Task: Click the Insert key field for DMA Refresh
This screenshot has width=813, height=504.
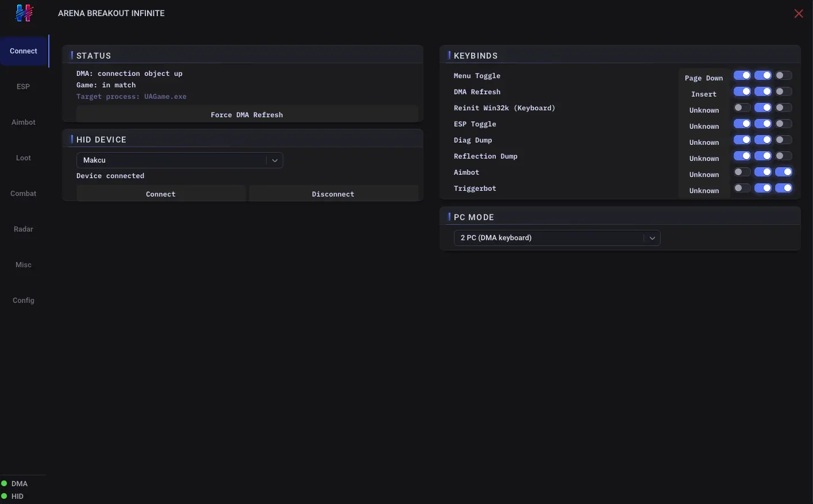Action: point(704,94)
